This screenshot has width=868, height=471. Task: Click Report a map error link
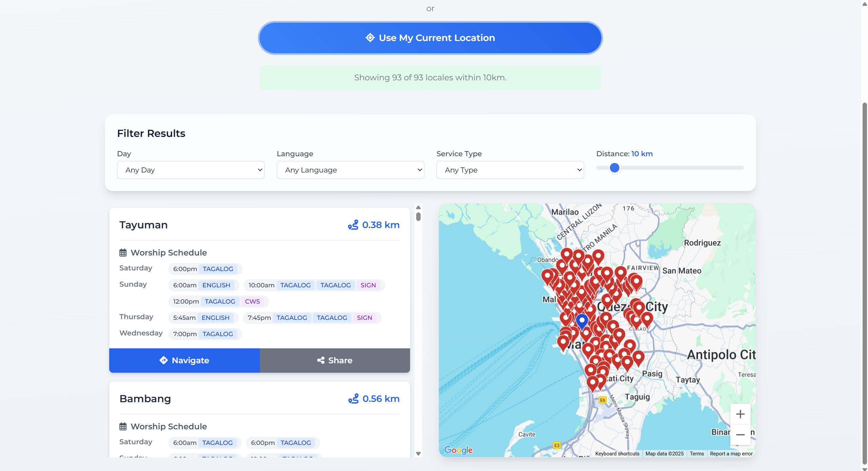click(731, 454)
